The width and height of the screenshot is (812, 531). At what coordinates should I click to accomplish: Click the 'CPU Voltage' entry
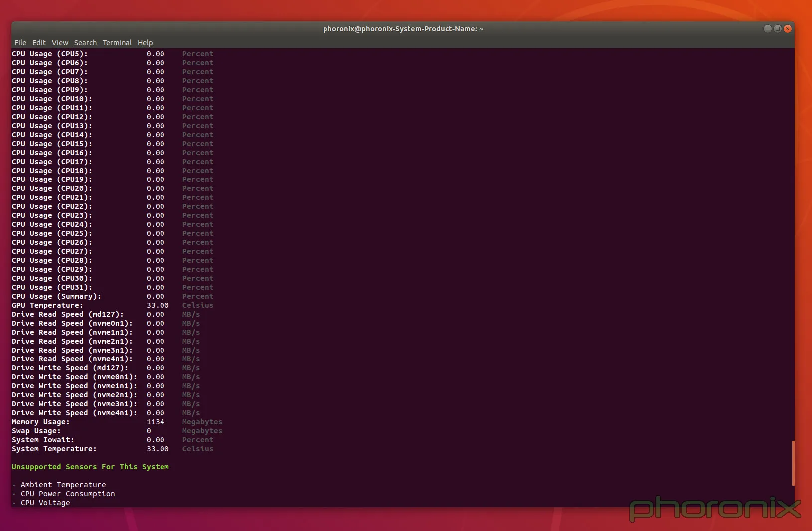[x=45, y=503]
